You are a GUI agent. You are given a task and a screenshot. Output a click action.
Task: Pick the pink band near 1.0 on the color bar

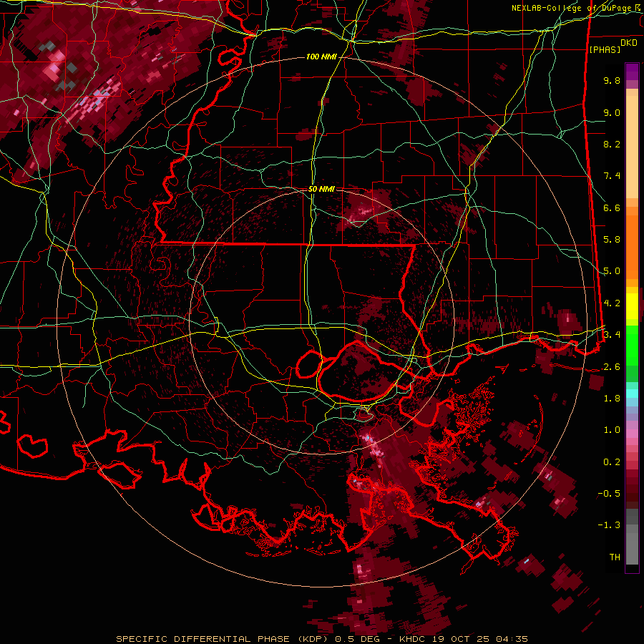632,433
